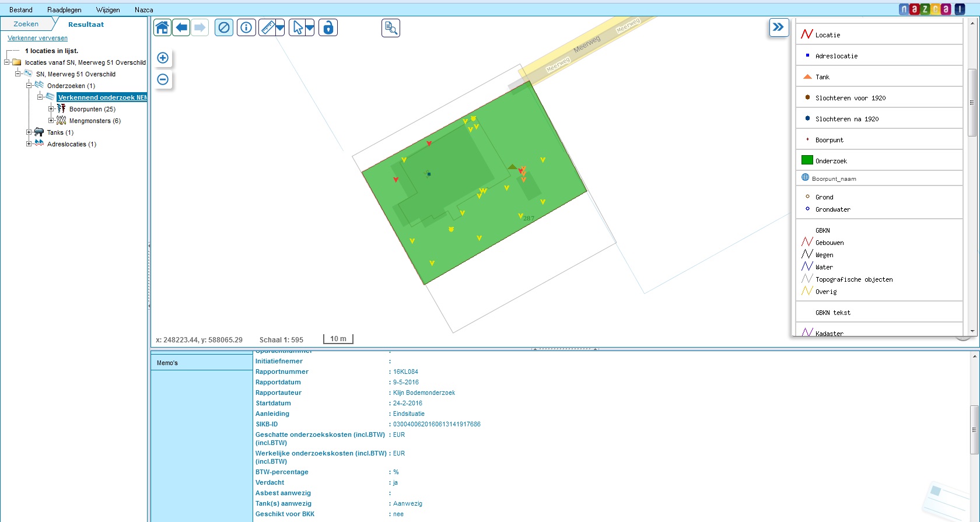
Task: Click the legend panel vertical scrollbar
Action: tap(972, 103)
